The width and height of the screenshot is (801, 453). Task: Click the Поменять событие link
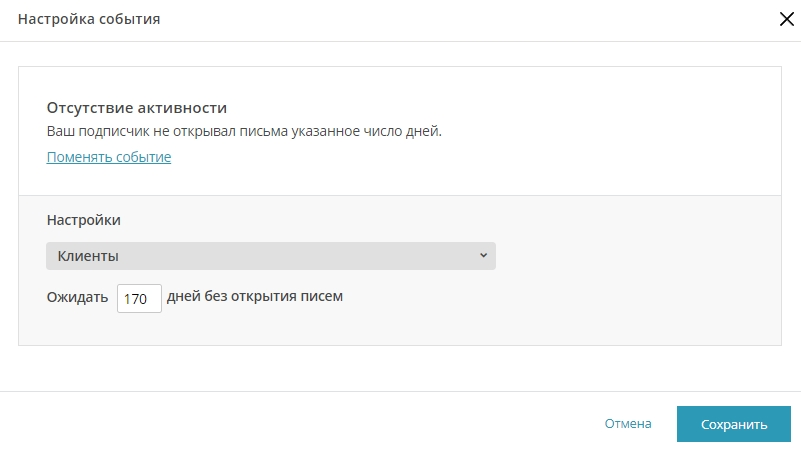coord(109,157)
